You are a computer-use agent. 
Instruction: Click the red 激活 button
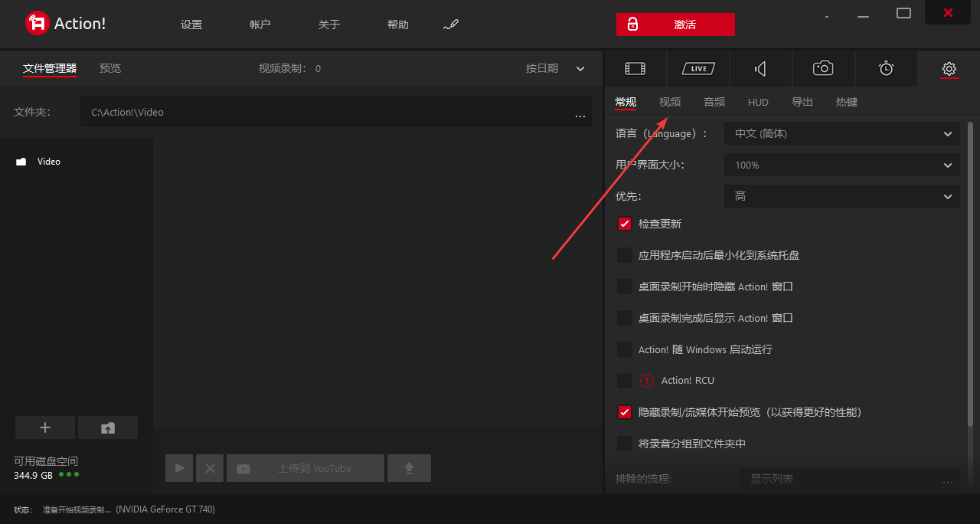[x=675, y=25]
